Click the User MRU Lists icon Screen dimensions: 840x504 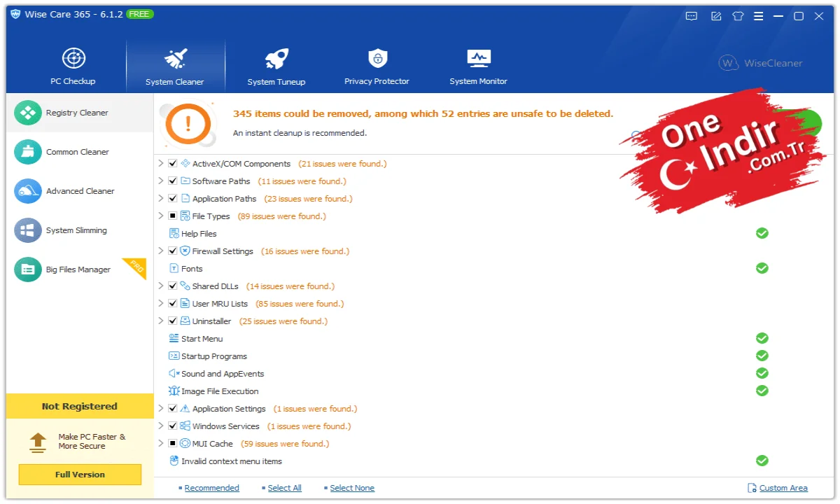click(x=185, y=304)
